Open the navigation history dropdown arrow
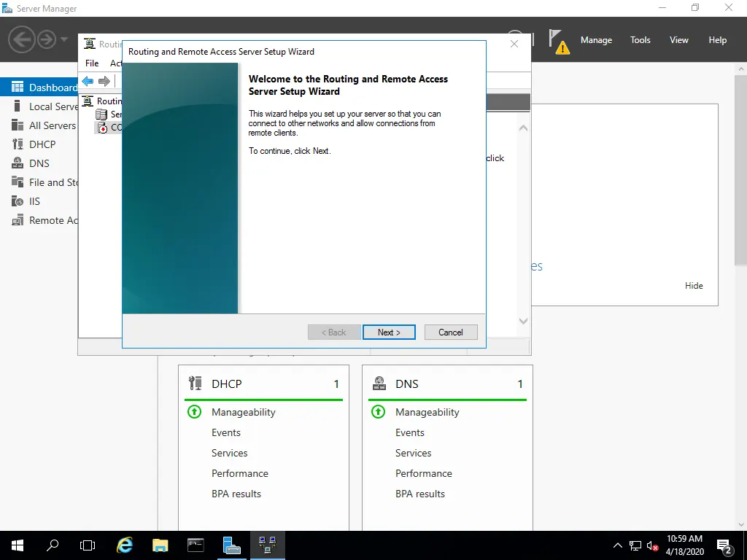Viewport: 747px width, 560px height. (x=64, y=39)
